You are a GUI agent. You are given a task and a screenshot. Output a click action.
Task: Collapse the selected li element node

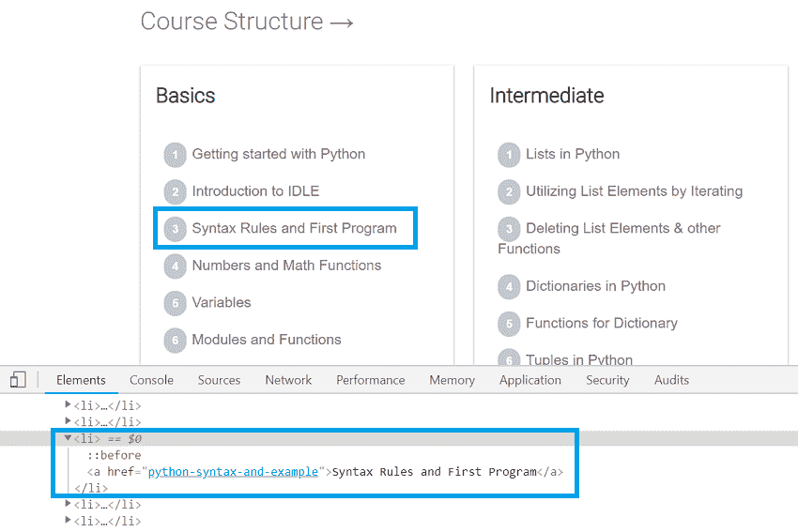tap(69, 438)
